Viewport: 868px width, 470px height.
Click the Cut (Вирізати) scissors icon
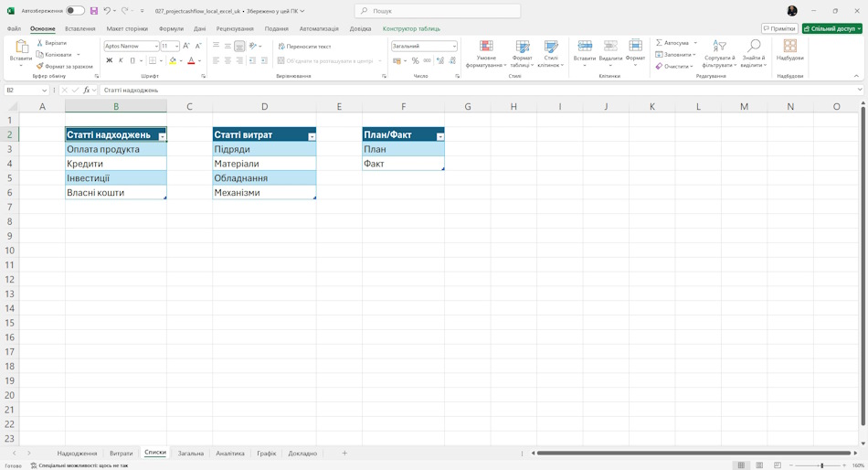click(x=40, y=43)
